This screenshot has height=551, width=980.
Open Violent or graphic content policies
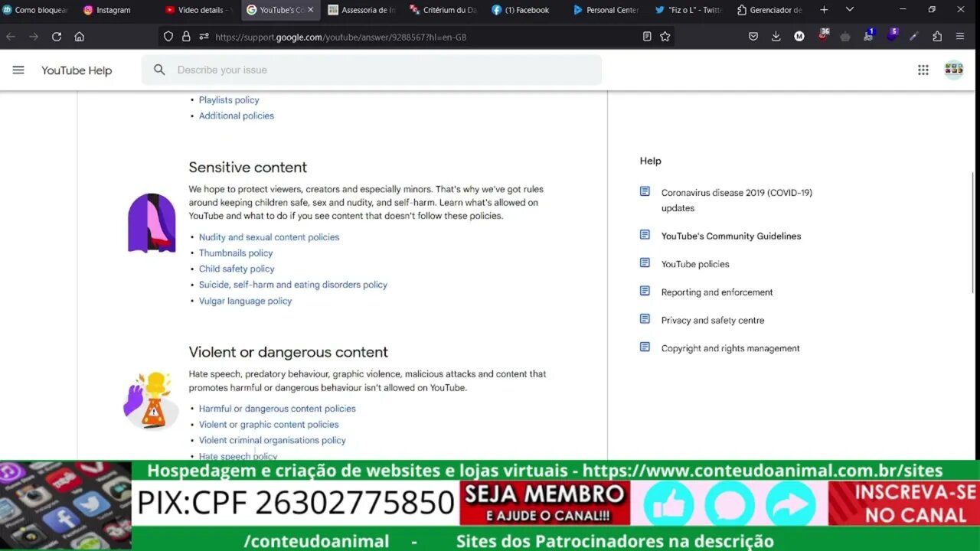point(269,425)
